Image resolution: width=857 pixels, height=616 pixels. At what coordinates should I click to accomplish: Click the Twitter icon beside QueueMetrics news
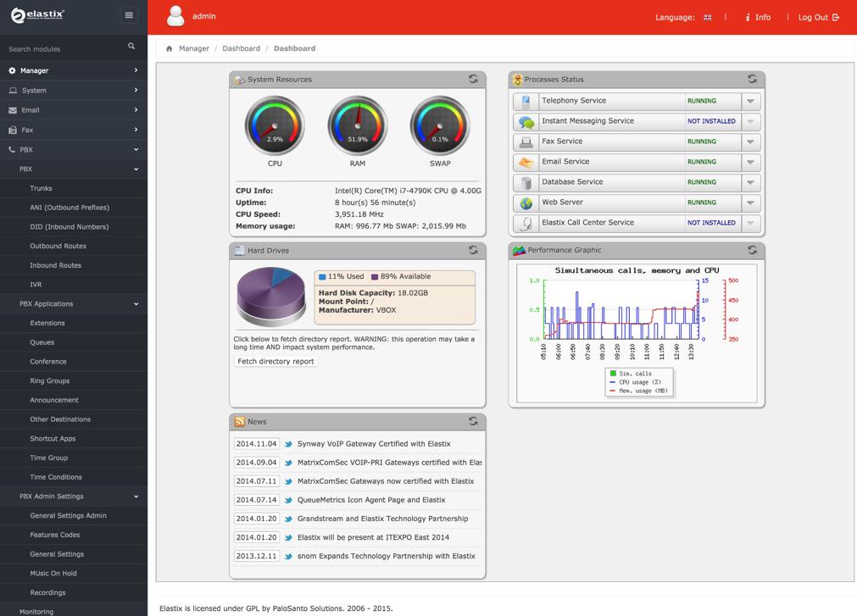coord(288,500)
